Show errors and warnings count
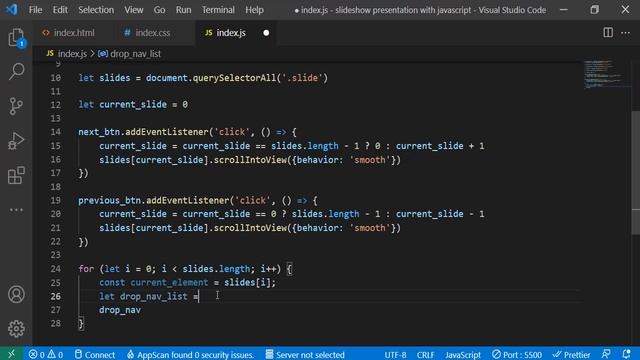 (x=46, y=354)
